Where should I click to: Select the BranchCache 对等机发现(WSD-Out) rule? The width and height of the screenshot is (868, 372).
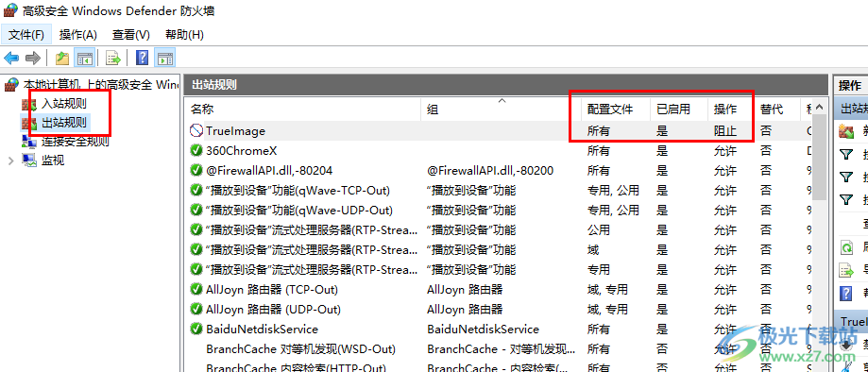[x=300, y=348]
